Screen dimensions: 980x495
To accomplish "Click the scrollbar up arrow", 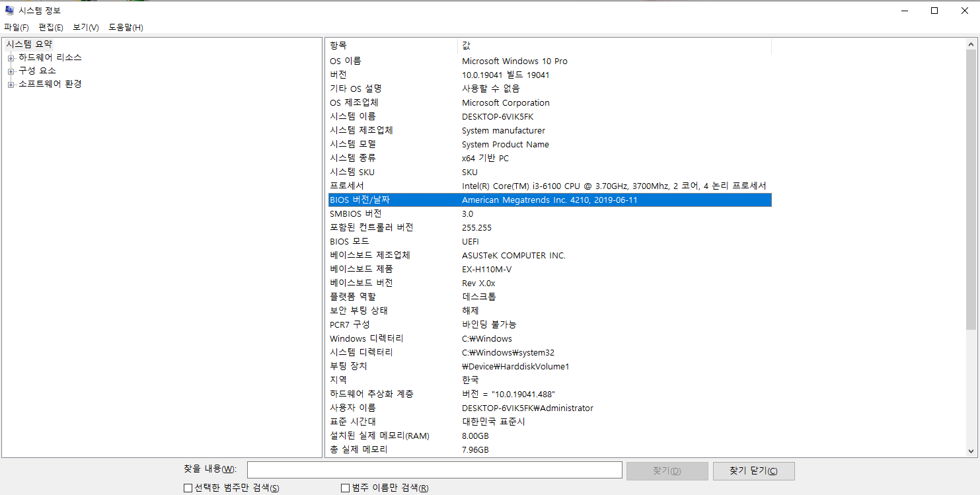I will point(971,44).
